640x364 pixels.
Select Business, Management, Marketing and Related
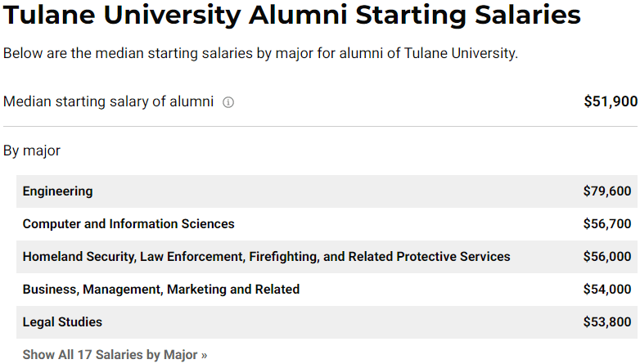(160, 289)
